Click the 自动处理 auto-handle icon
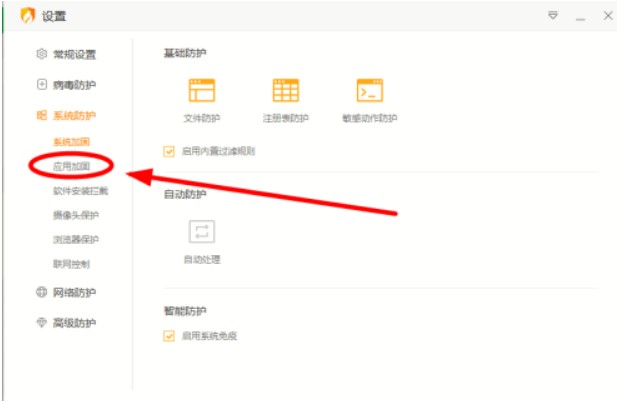 [x=201, y=232]
